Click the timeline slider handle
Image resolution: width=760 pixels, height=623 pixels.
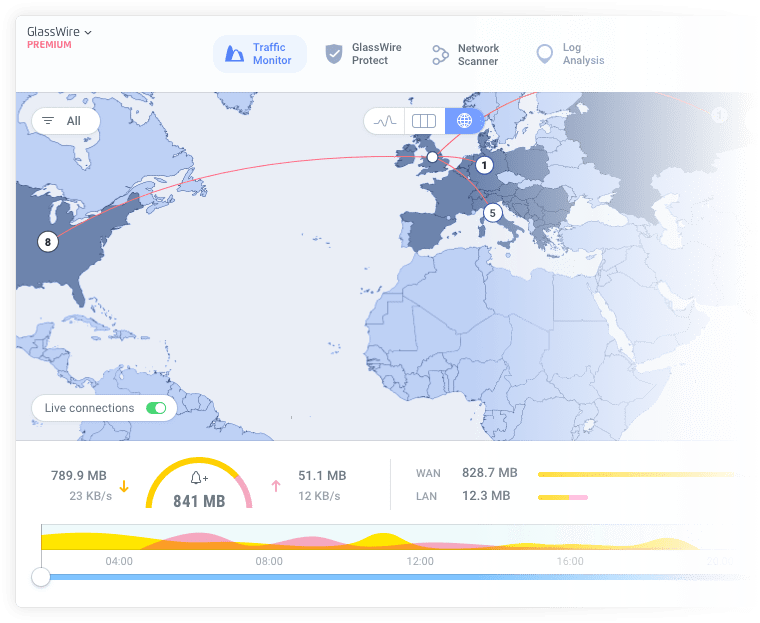[41, 577]
